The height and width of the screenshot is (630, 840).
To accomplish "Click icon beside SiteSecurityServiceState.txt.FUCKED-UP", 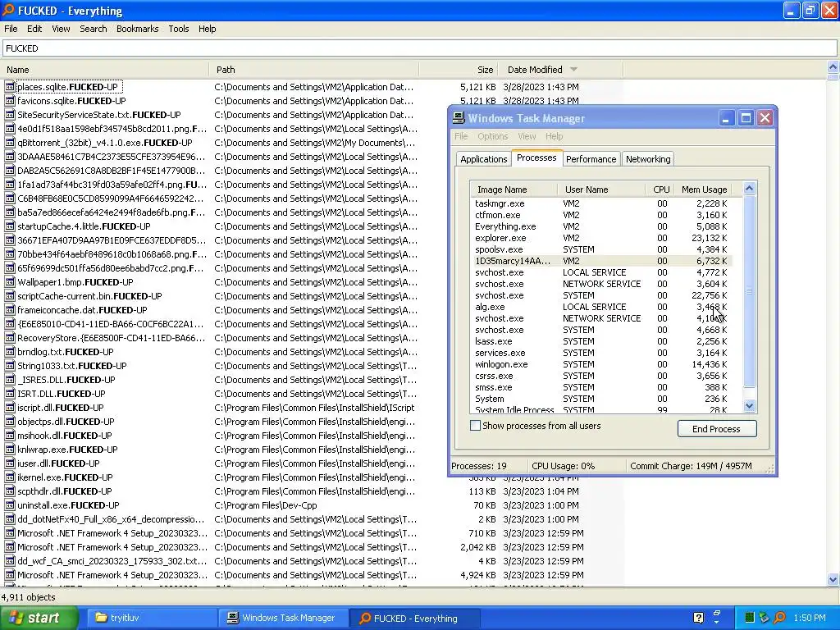I will click(10, 115).
